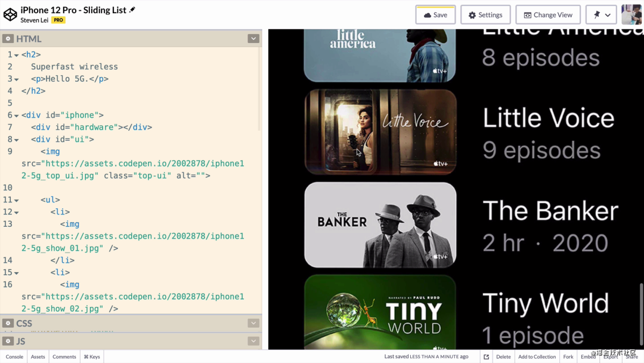Collapse the li tag on line 15
644x363 pixels.
[17, 273]
